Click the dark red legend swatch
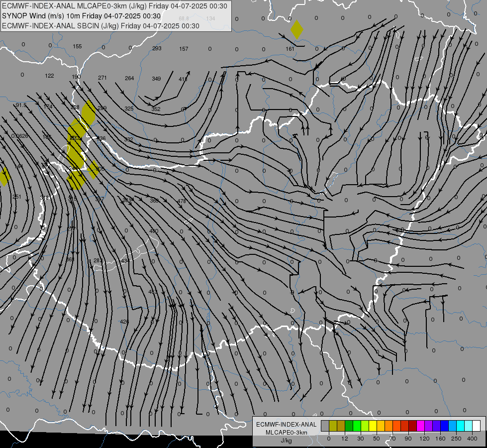This screenshot has width=487, height=448. [x=413, y=426]
